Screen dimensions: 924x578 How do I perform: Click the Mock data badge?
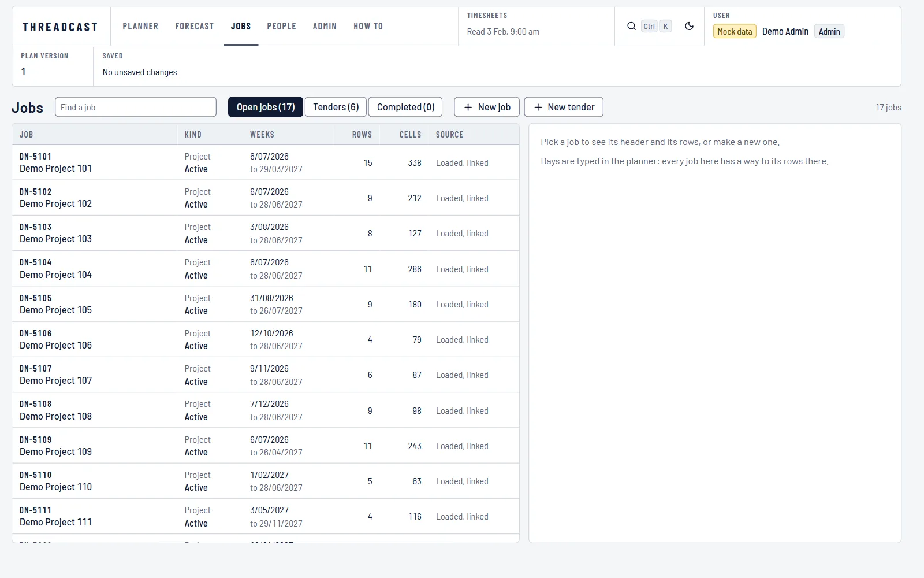click(735, 32)
